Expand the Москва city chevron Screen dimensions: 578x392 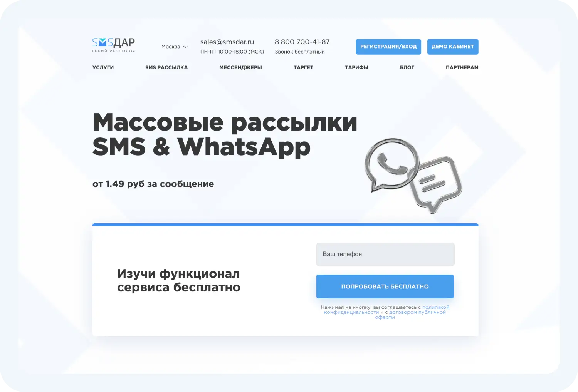pyautogui.click(x=185, y=47)
